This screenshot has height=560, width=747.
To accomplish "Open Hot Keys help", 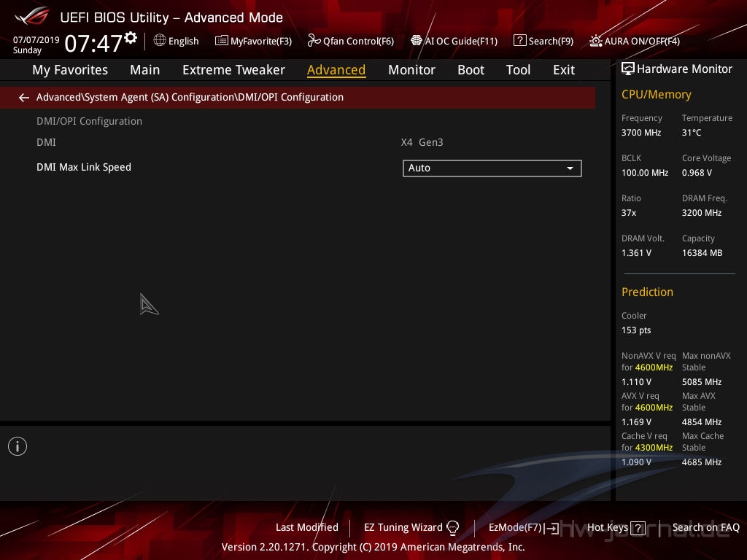I will point(616,528).
